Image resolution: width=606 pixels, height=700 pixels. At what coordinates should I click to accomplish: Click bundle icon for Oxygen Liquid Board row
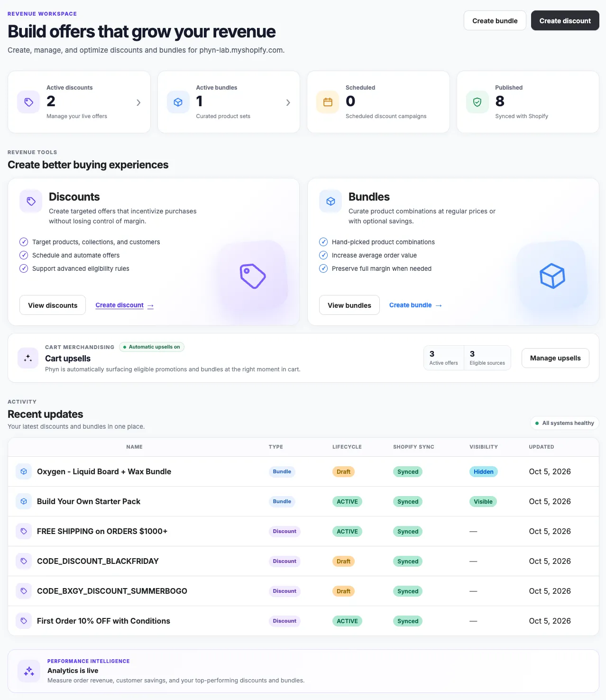point(24,471)
